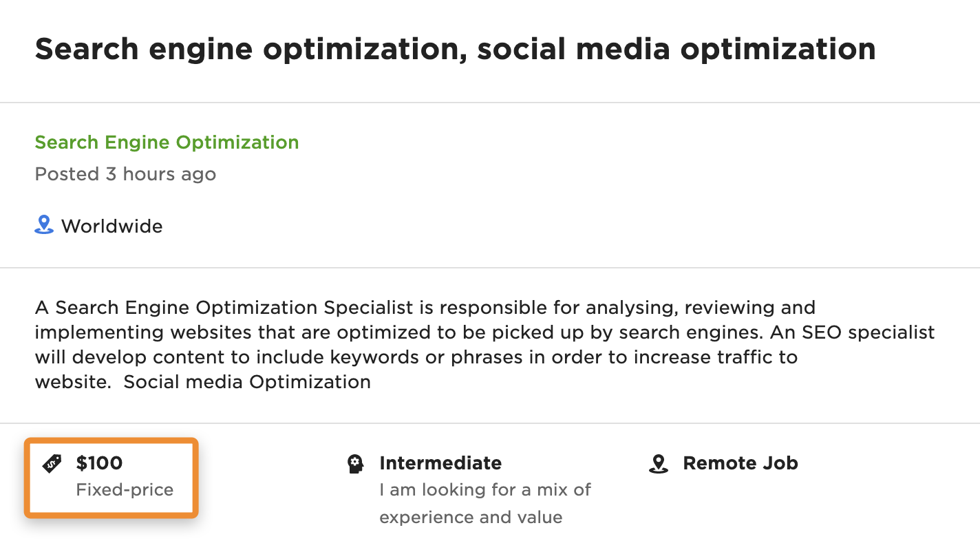Select the Worldwide location text
This screenshot has height=552, width=980.
coord(111,226)
